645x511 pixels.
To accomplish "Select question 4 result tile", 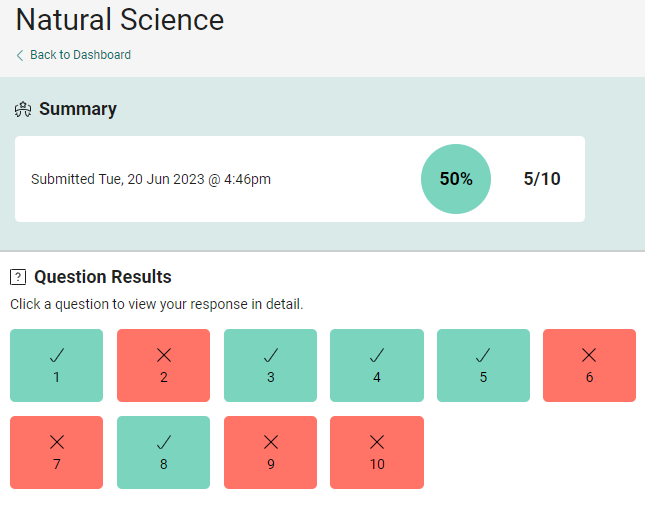I will pos(376,365).
